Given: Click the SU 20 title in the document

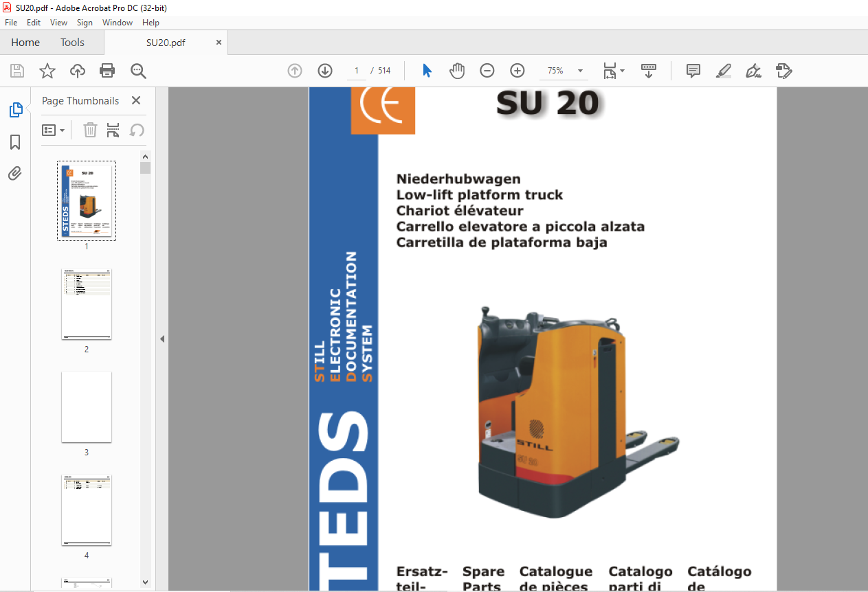Looking at the screenshot, I should coord(547,104).
